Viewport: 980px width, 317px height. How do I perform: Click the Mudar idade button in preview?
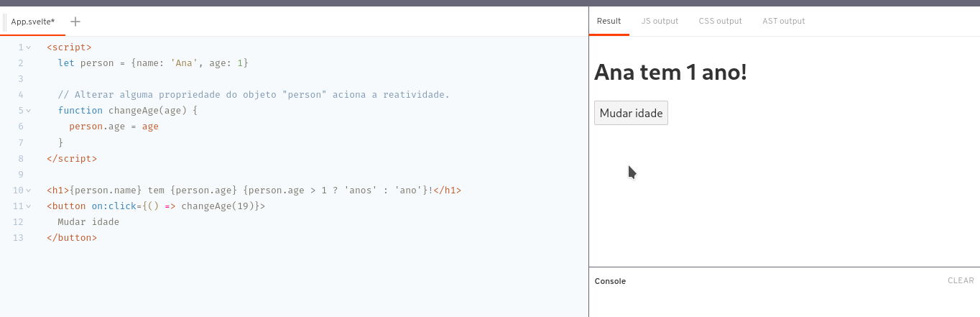[631, 113]
